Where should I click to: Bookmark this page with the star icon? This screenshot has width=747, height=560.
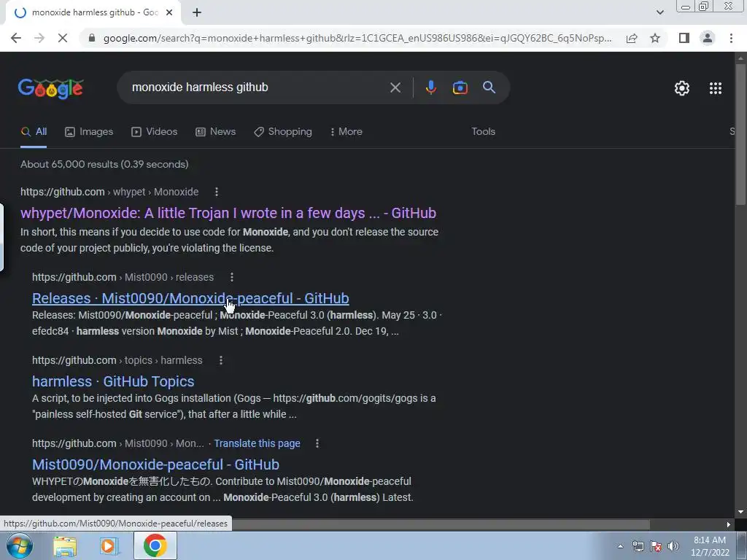pos(655,38)
